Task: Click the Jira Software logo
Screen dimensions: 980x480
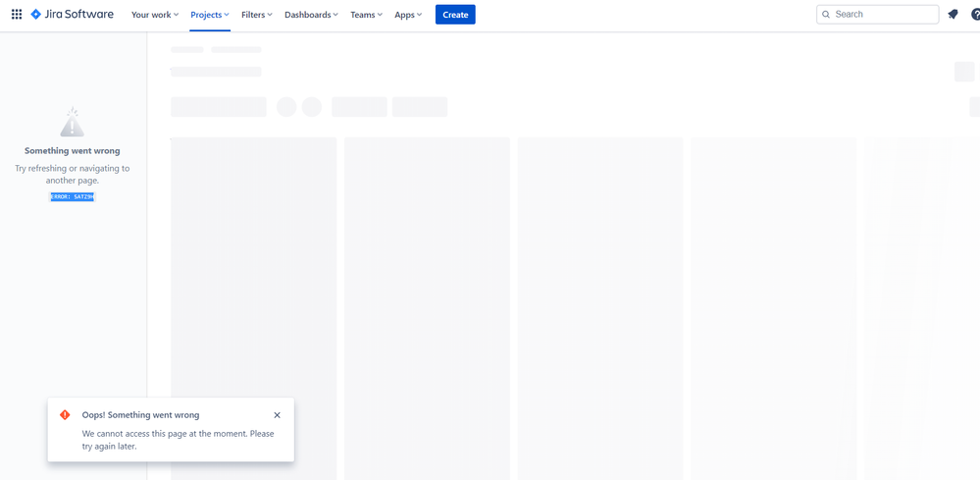Action: (72, 15)
